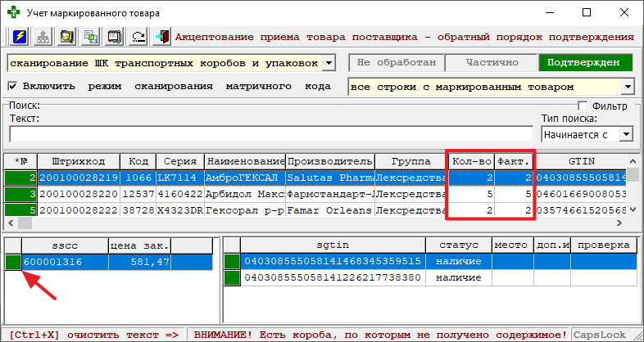Select the 'Не обработан' status button
Screen dimensions: 644x342
point(397,63)
